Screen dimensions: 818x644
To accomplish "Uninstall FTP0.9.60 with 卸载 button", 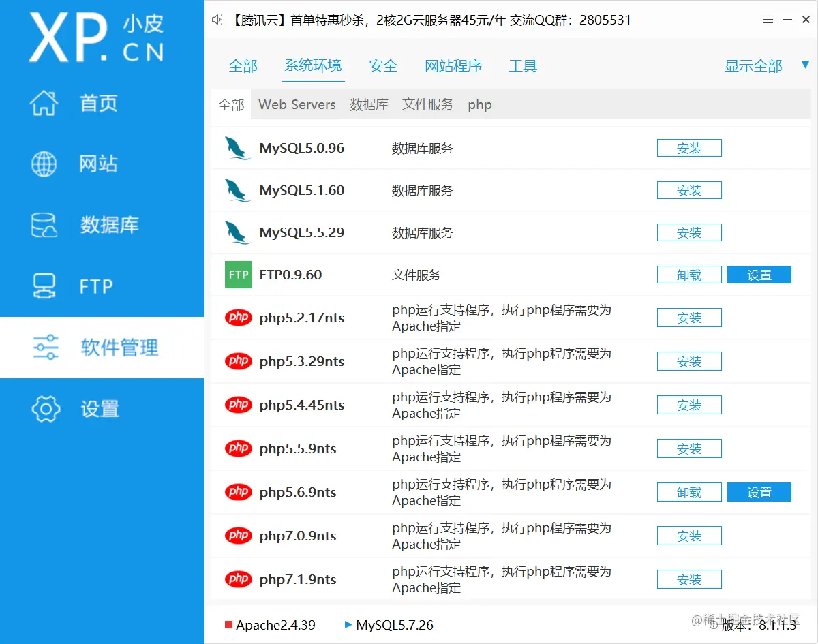I will point(689,275).
